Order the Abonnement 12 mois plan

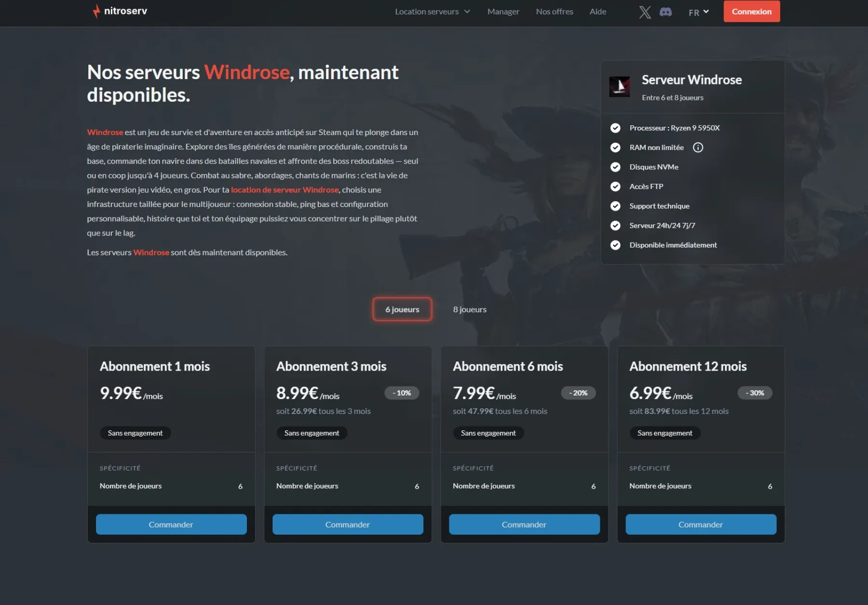[x=701, y=524]
